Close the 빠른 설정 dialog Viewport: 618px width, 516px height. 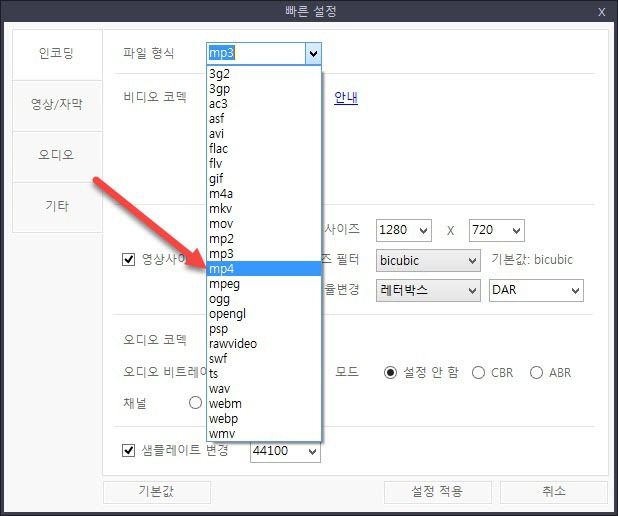coord(601,12)
